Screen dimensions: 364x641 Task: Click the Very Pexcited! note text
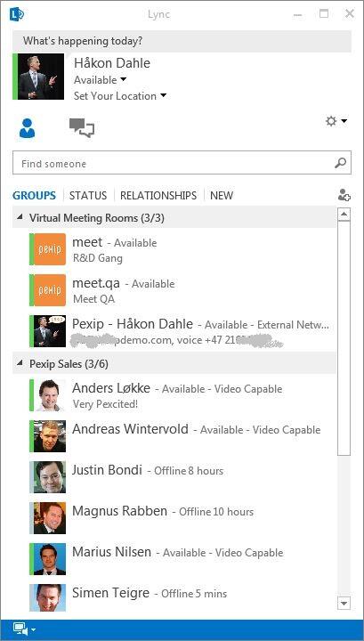click(x=105, y=404)
